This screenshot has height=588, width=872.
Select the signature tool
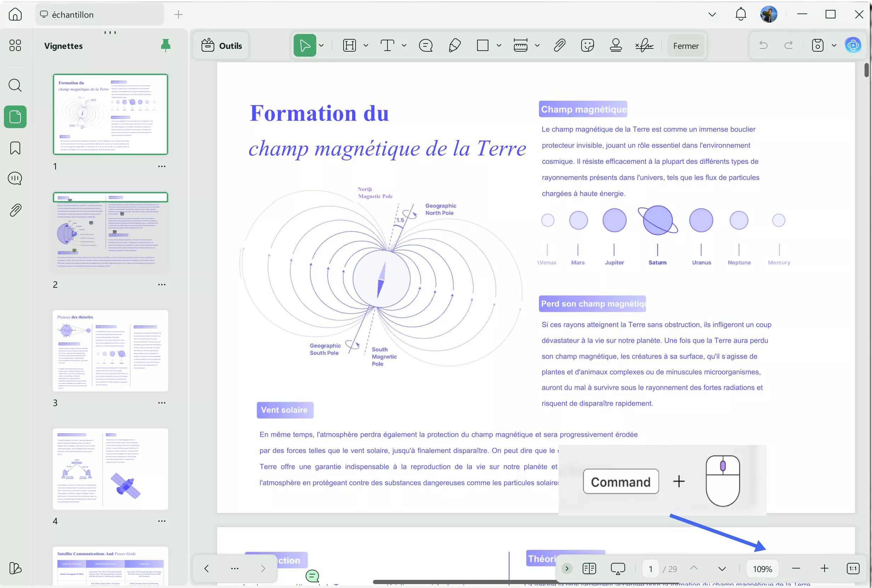point(644,46)
